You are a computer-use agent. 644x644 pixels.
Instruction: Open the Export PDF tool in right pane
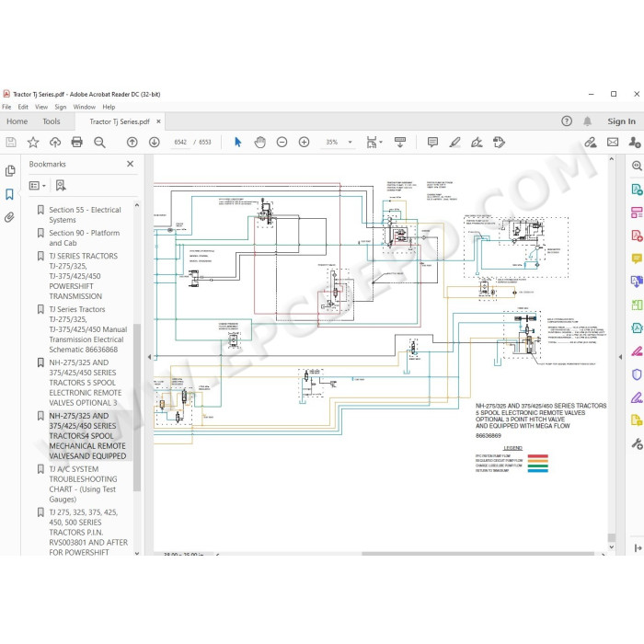tap(637, 190)
